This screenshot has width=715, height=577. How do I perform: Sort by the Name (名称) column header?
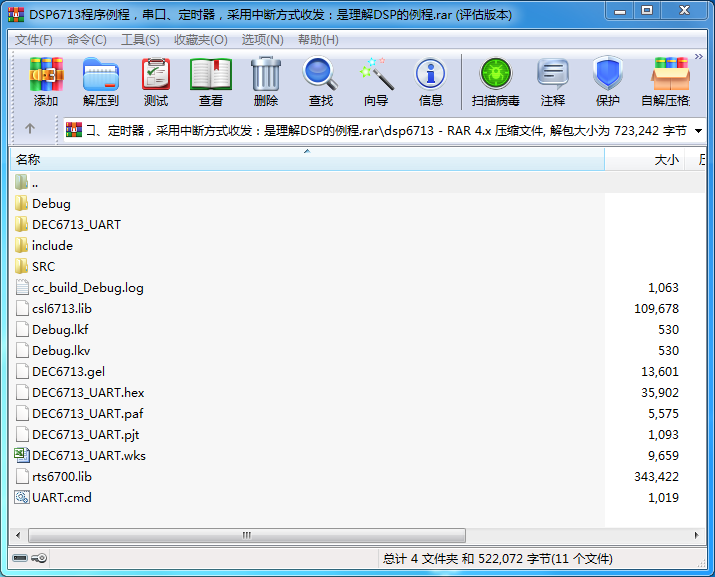307,160
